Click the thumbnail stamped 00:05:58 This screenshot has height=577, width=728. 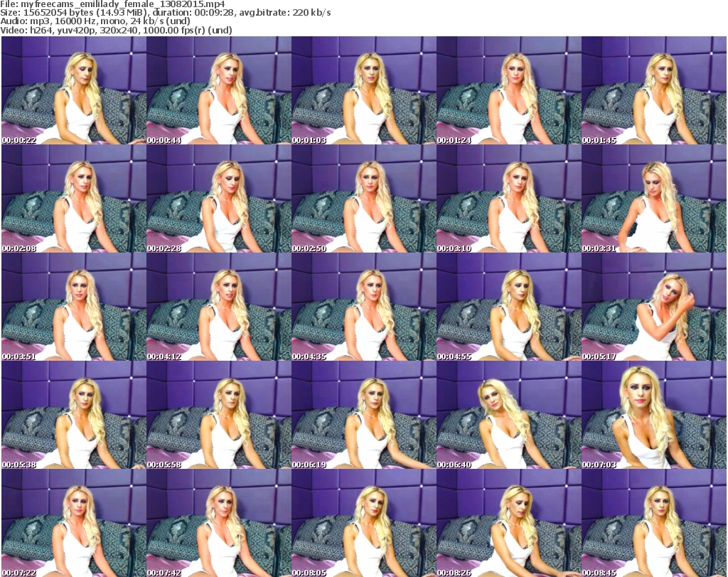(x=219, y=415)
